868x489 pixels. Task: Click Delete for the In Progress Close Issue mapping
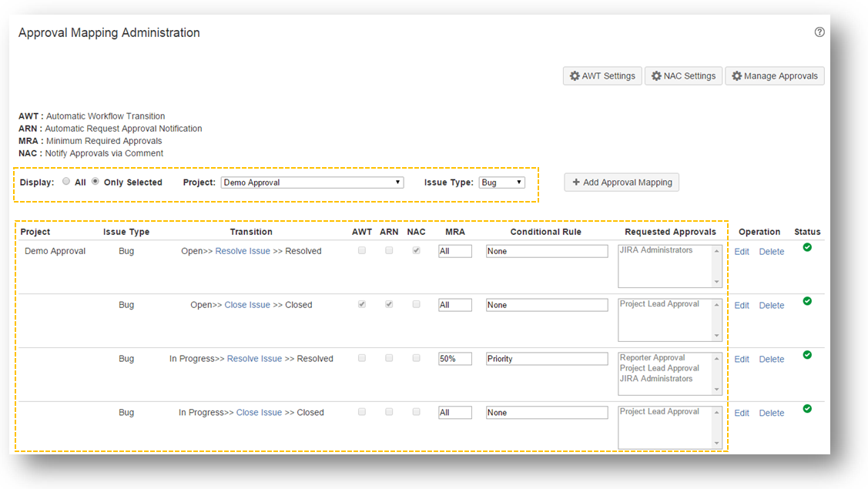pos(771,414)
